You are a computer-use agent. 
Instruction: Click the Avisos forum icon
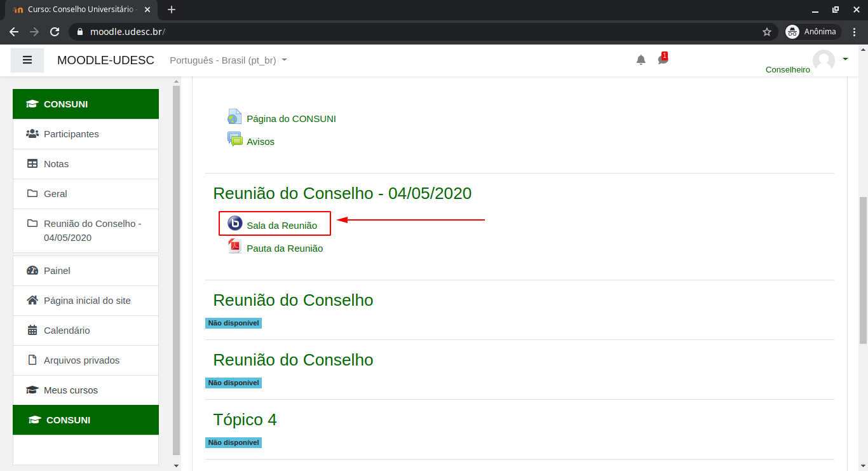tap(234, 139)
